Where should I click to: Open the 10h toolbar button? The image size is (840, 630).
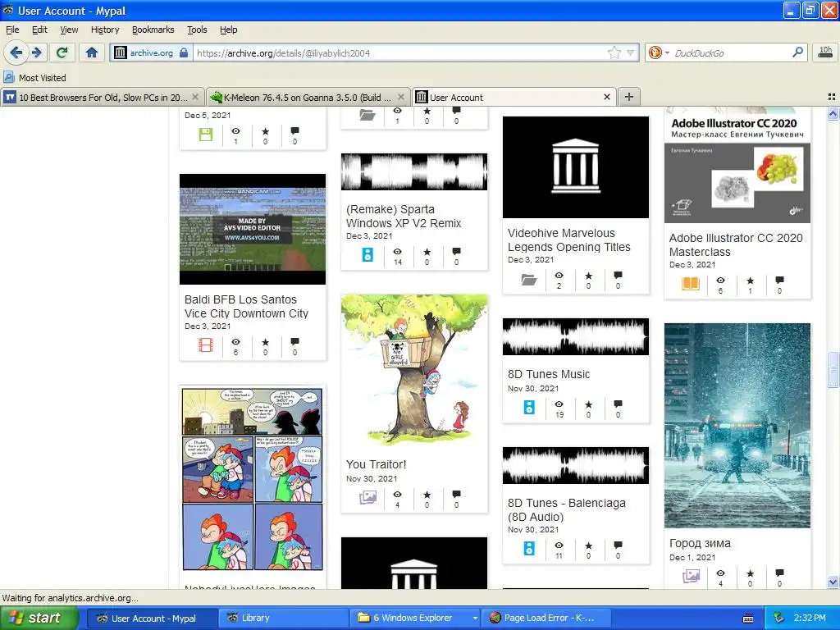(825, 52)
